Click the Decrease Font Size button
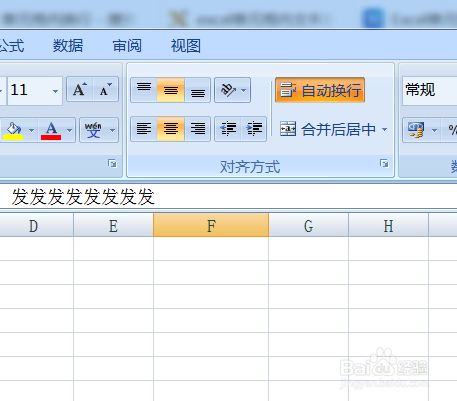 [105, 90]
